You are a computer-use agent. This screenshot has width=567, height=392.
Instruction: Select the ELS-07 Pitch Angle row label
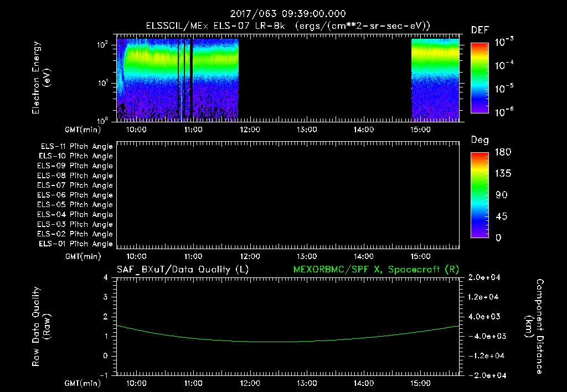[75, 185]
